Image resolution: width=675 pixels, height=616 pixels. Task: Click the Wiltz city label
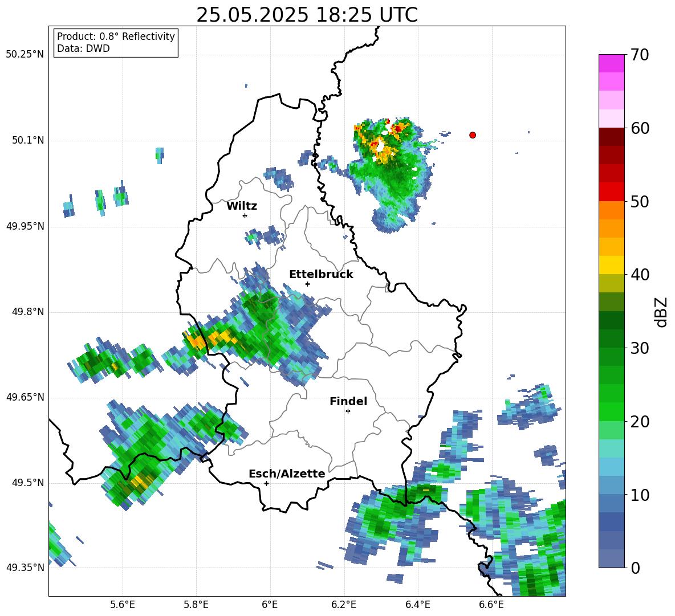coord(242,206)
